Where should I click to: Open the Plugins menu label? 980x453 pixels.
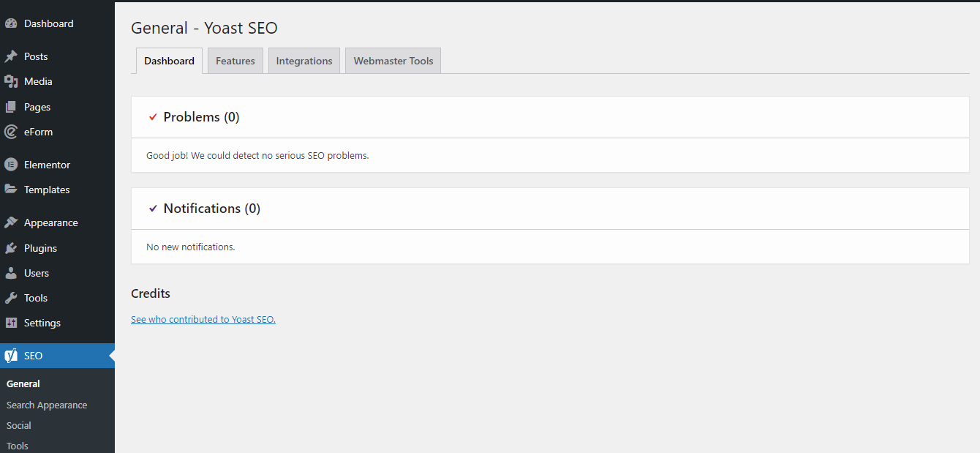(x=40, y=248)
